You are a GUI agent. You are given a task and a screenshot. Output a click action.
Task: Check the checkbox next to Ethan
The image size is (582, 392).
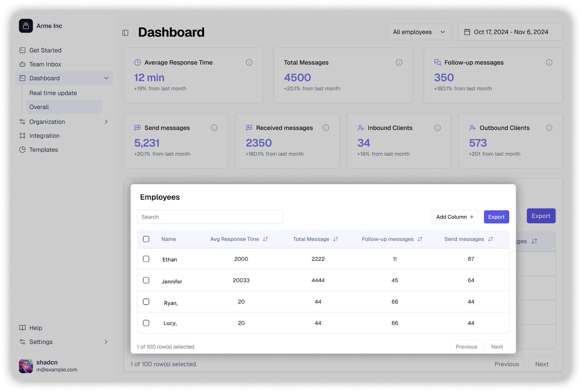tap(146, 259)
